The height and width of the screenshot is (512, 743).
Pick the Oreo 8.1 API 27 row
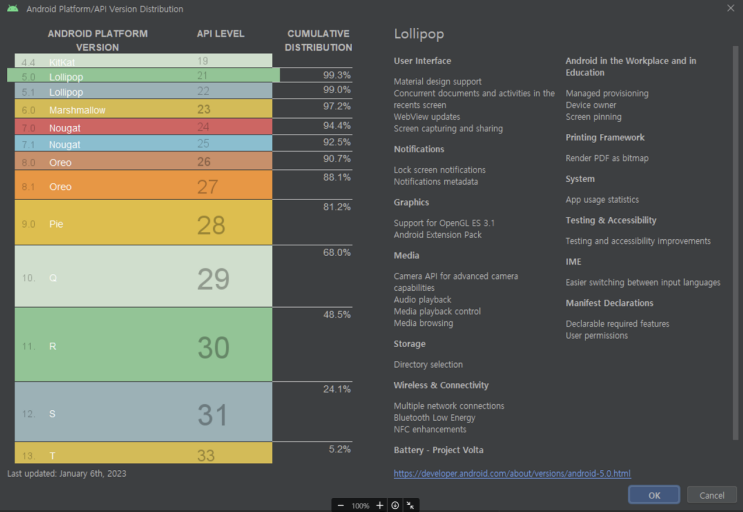click(144, 185)
